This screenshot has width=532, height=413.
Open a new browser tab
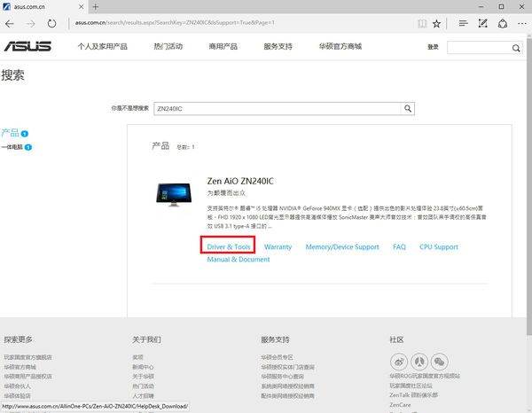coord(95,6)
